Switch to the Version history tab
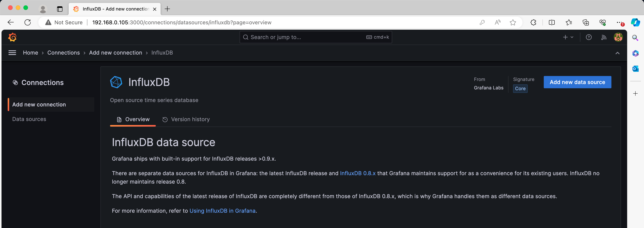Screen dimensions: 644x228 186,119
